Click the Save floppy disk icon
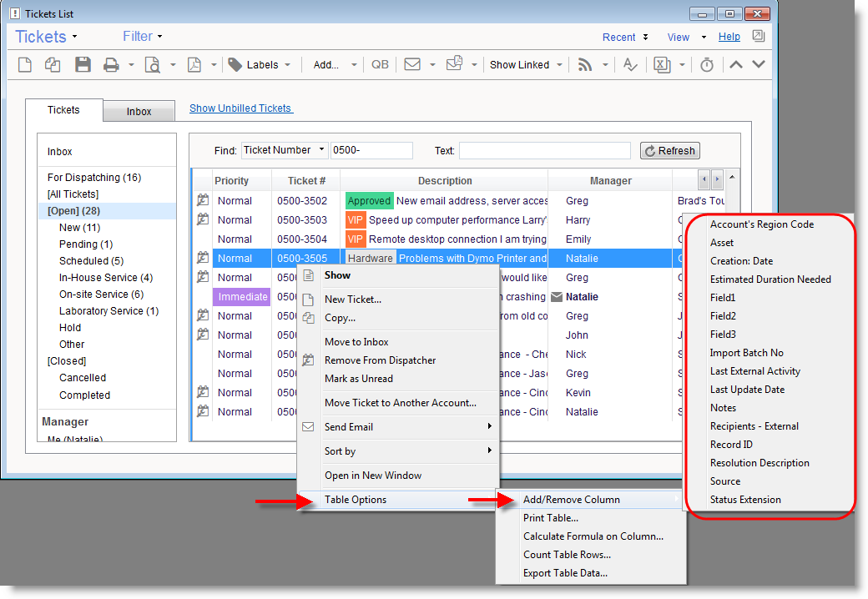The height and width of the screenshot is (599, 868). pyautogui.click(x=83, y=65)
